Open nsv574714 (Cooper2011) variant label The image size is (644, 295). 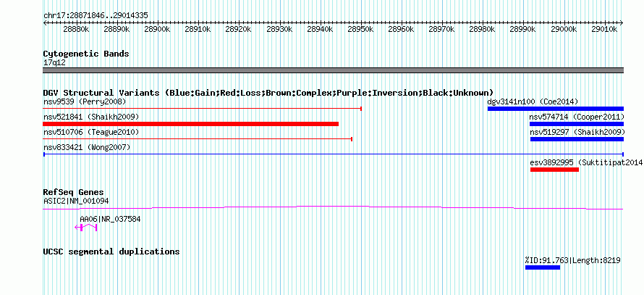[577, 117]
